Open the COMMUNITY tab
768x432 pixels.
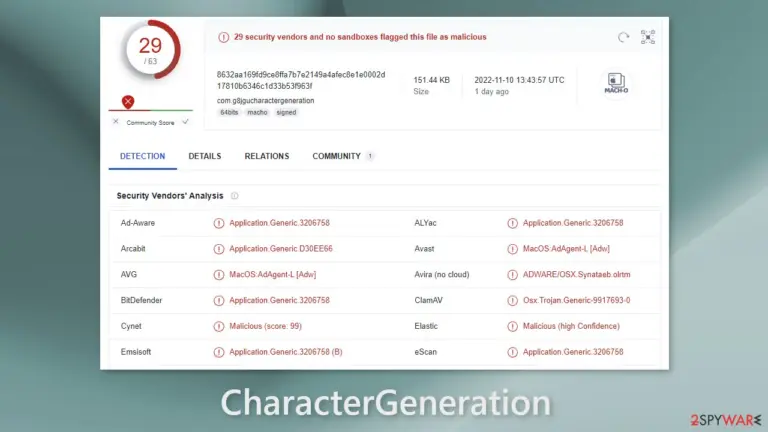coord(336,156)
